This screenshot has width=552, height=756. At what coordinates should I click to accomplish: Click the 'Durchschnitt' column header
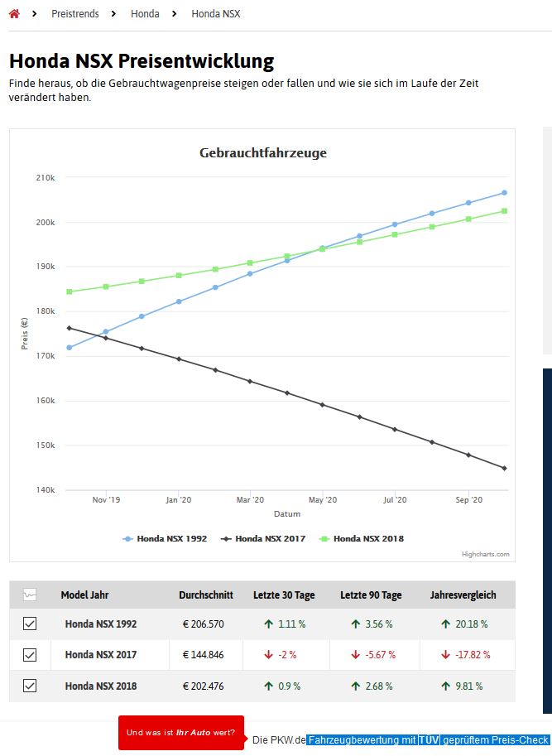click(206, 595)
